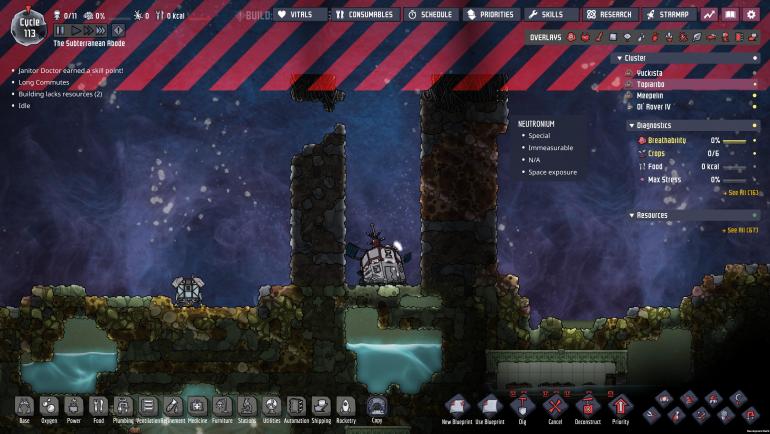This screenshot has height=434, width=770.
Task: Open the database book icon
Action: click(730, 15)
